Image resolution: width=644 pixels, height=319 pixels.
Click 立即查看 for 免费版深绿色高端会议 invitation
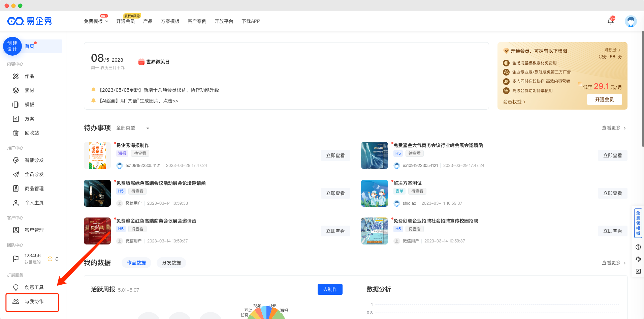click(x=335, y=193)
